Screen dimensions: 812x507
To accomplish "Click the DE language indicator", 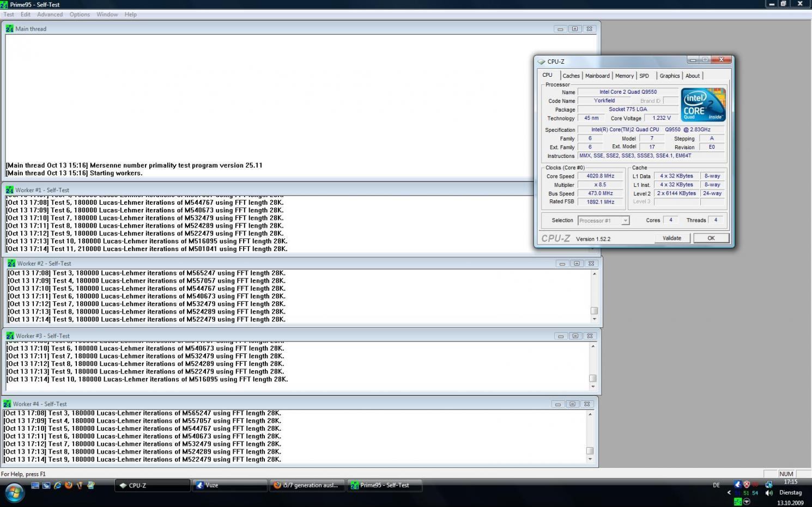I will (x=716, y=485).
